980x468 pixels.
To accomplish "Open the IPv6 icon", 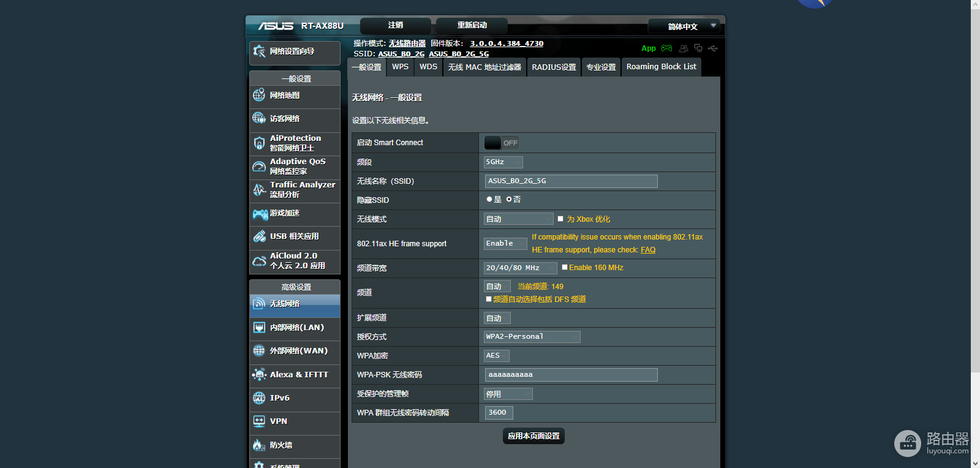I will pyautogui.click(x=259, y=398).
